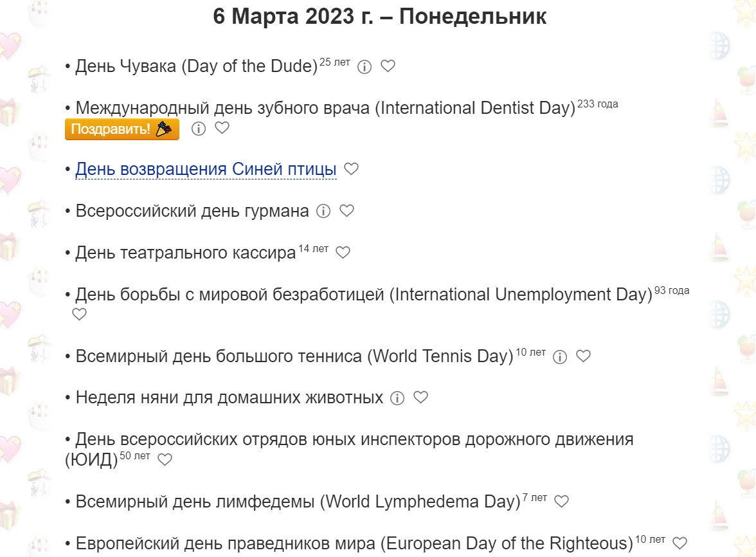The width and height of the screenshot is (756, 557).
Task: Open info icon for Day of the Dude
Action: [364, 66]
